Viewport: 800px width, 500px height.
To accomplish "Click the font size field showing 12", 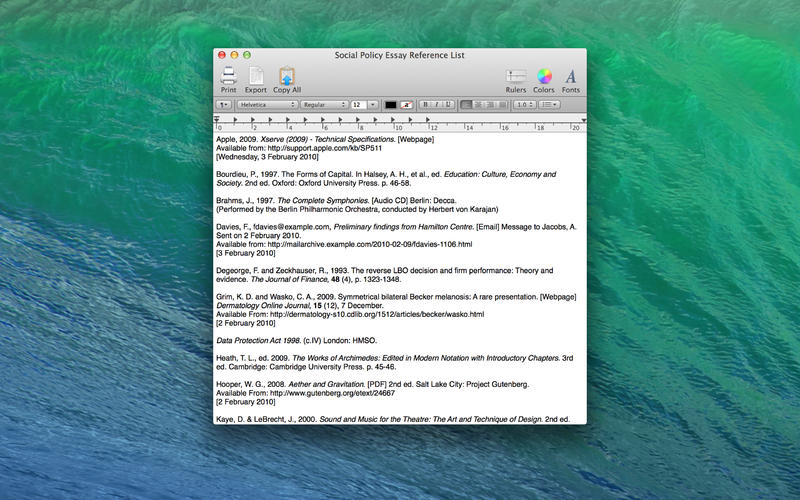I will (x=358, y=104).
